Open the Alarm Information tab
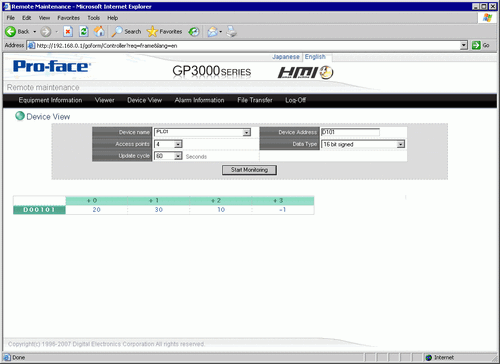This screenshot has height=364, width=500. 199,100
